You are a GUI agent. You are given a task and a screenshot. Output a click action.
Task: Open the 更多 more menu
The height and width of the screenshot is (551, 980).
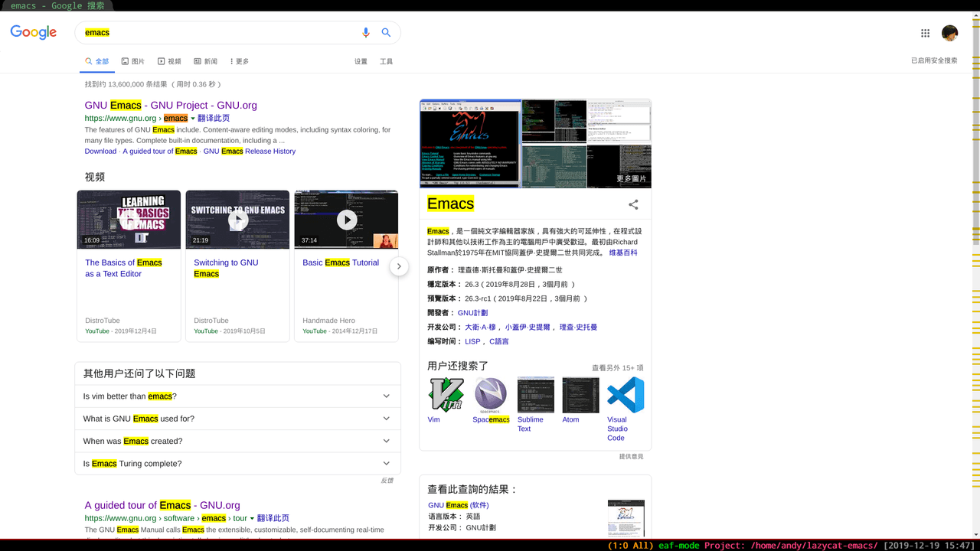240,61
